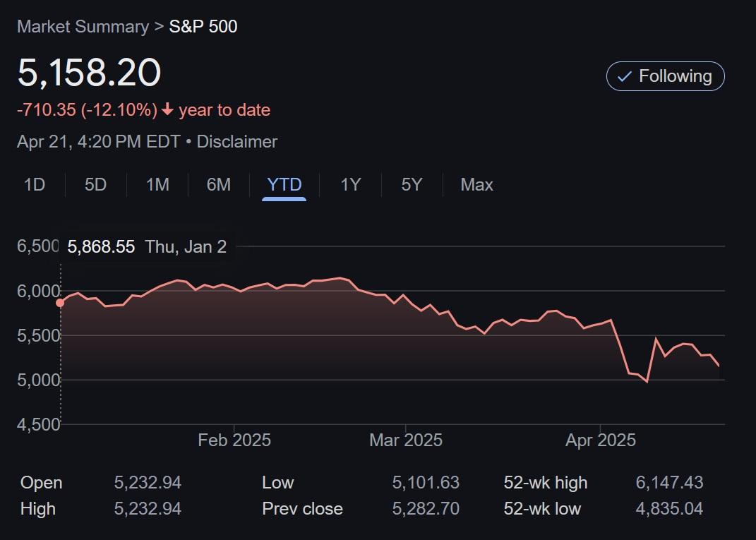Click the High stat label

[38, 509]
